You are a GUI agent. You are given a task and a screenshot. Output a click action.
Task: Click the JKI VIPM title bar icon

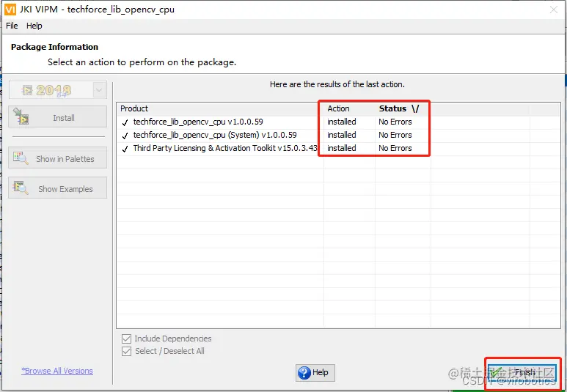tap(10, 10)
